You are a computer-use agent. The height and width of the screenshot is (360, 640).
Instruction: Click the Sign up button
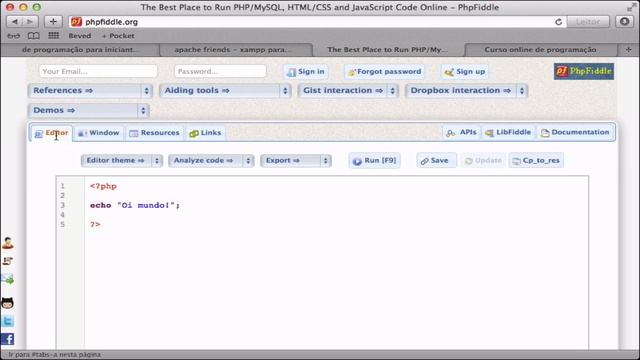point(465,72)
